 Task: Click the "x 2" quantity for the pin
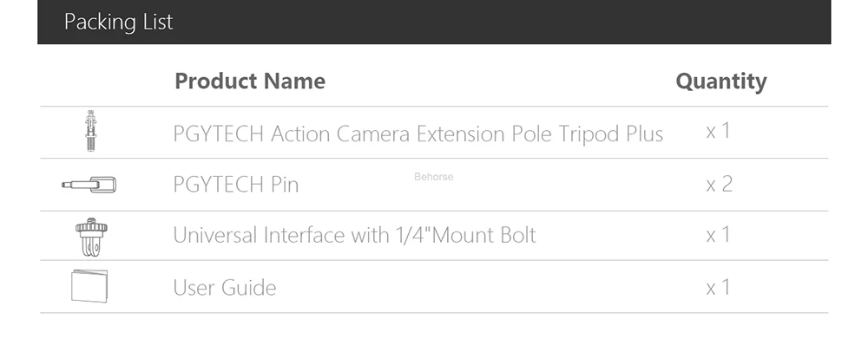(718, 184)
